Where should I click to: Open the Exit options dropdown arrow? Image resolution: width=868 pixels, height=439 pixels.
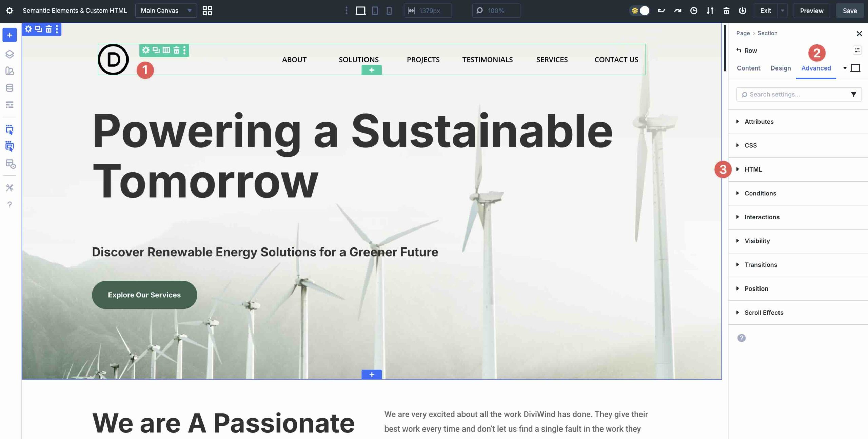coord(782,11)
